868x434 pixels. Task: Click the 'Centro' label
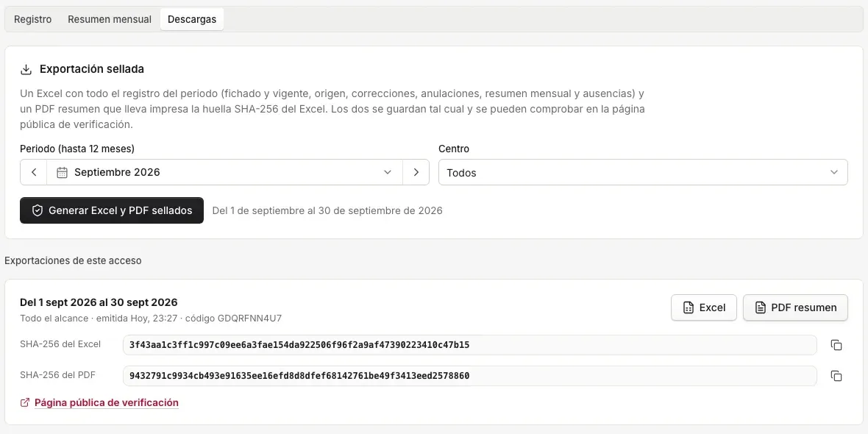tap(454, 149)
